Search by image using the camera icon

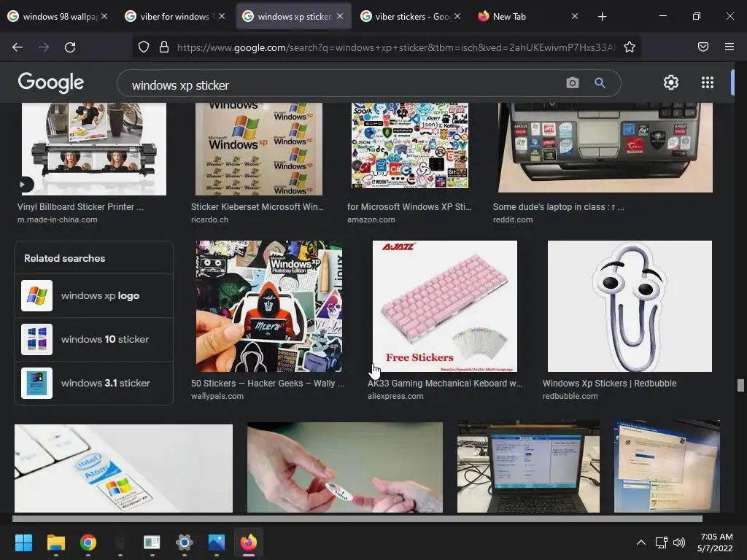(x=573, y=83)
